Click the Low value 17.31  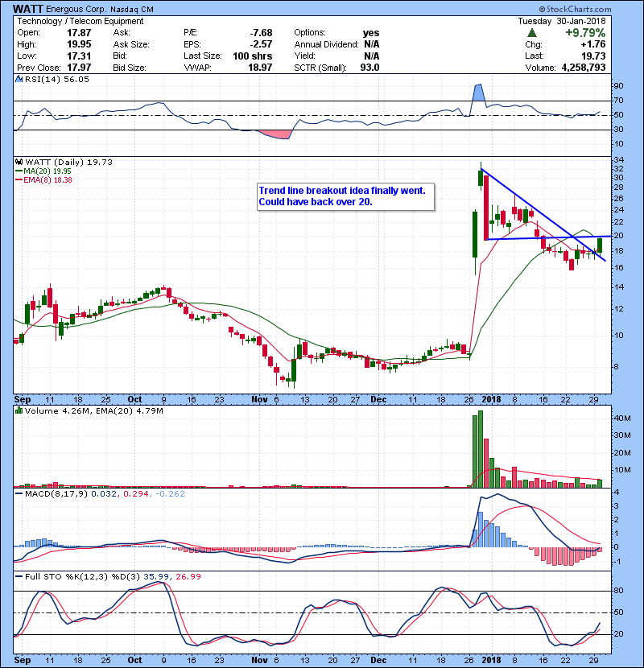79,56
